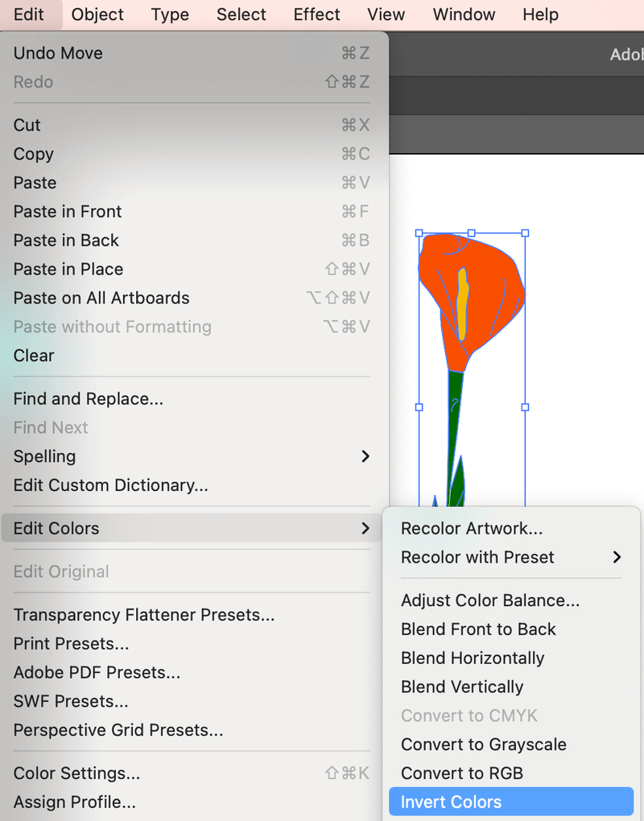
Task: Choose Paste in Place
Action: click(68, 269)
